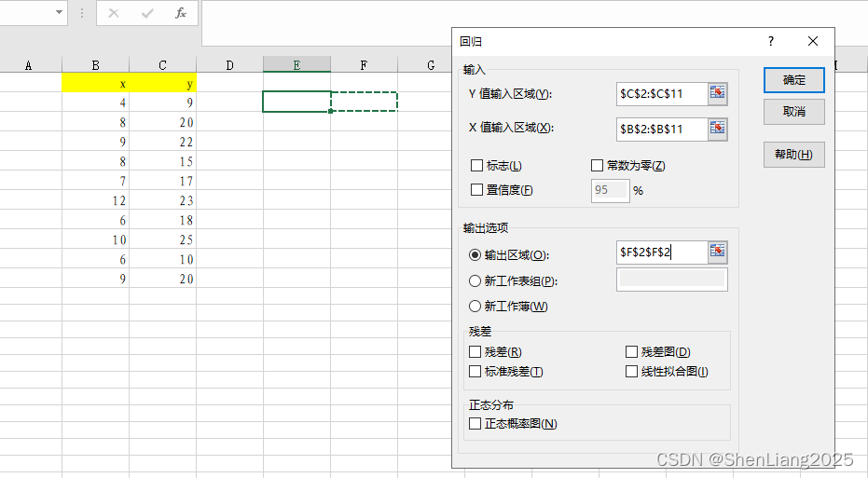The width and height of the screenshot is (868, 478).
Task: Click the output range field $F$2$F$2
Action: point(662,253)
